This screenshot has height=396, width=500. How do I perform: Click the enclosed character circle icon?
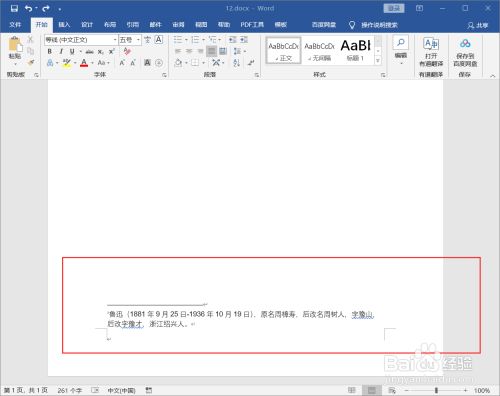click(x=159, y=63)
